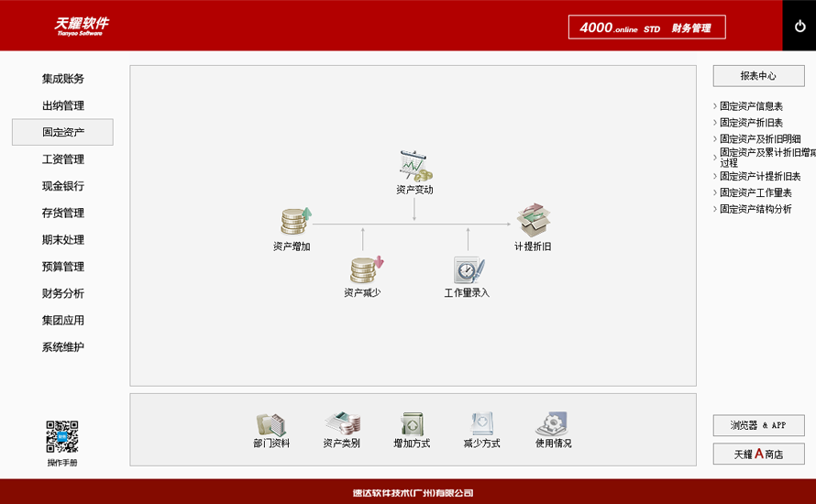Click the 浏览器 & APP button
The height and width of the screenshot is (504, 816).
click(x=758, y=425)
